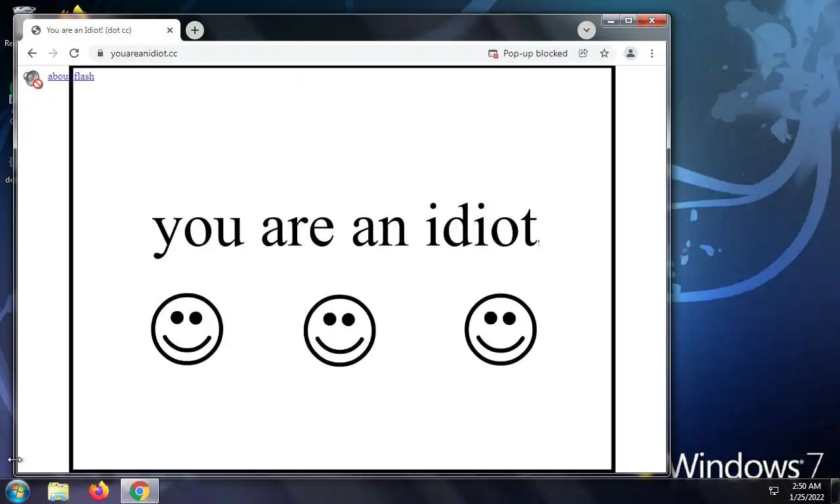Expand the tab search dropdown arrow

tap(586, 30)
